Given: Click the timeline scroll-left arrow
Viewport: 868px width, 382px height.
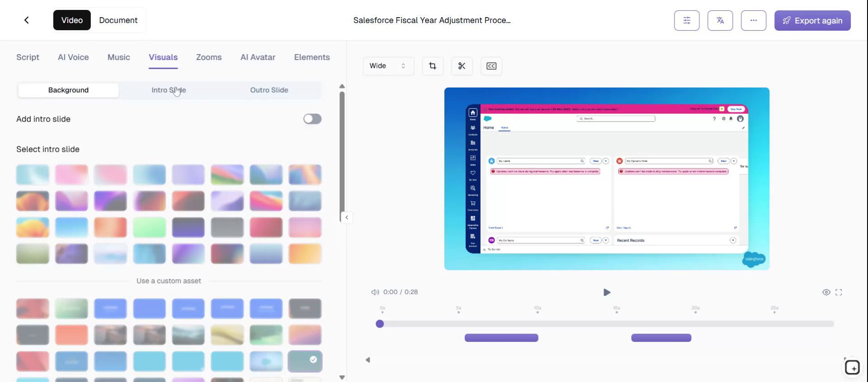Looking at the screenshot, I should pos(368,360).
